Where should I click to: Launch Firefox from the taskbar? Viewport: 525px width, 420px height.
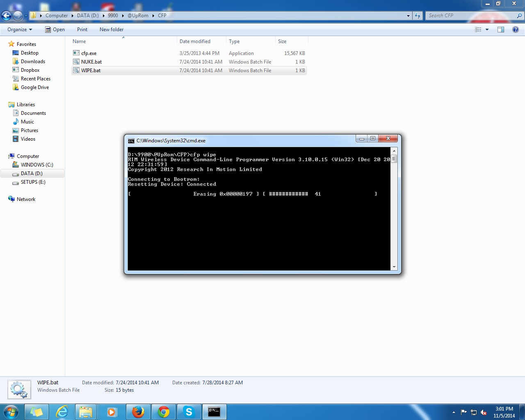(x=138, y=412)
